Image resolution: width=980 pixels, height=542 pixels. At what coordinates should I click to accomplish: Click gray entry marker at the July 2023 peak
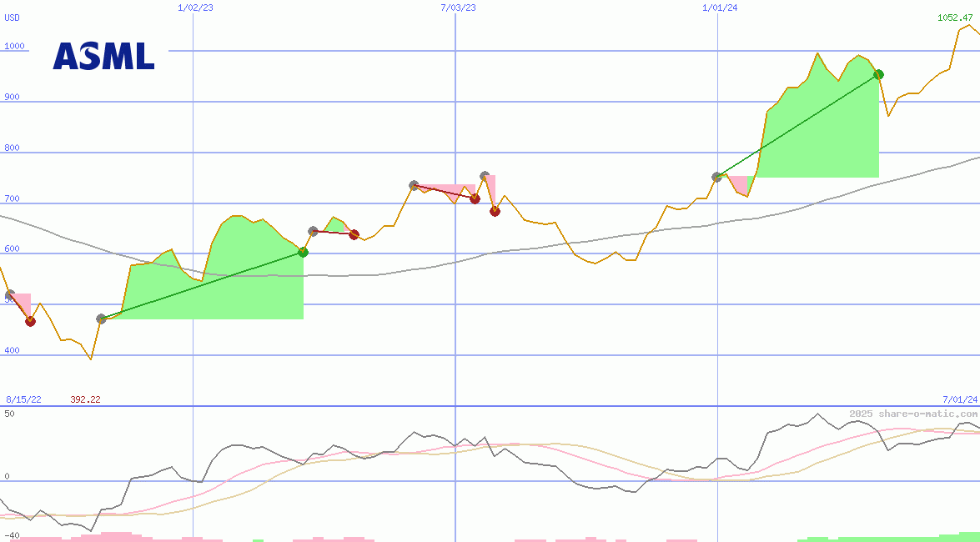[x=485, y=176]
